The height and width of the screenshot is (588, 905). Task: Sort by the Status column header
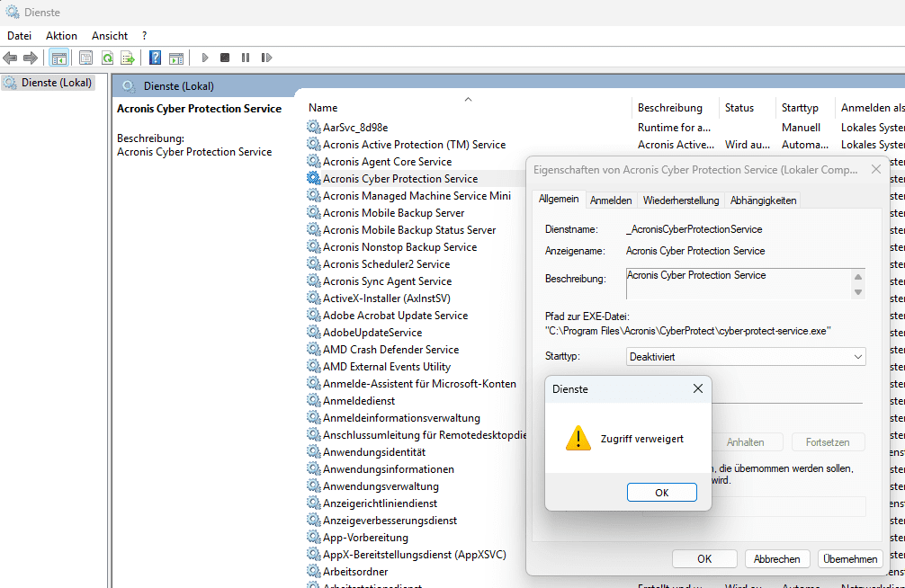tap(748, 108)
